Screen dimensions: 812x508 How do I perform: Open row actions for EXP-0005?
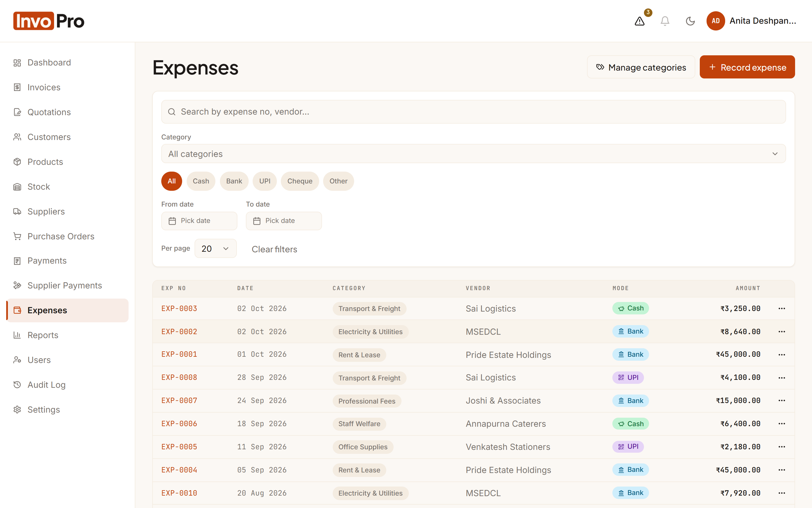pyautogui.click(x=782, y=447)
